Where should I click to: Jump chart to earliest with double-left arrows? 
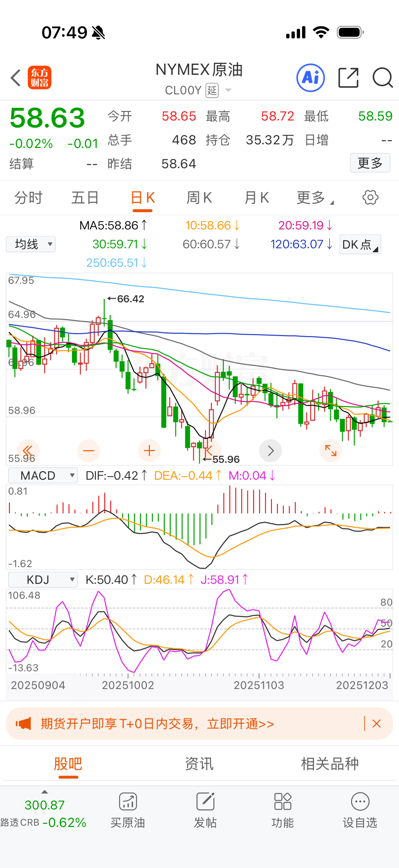point(28,451)
